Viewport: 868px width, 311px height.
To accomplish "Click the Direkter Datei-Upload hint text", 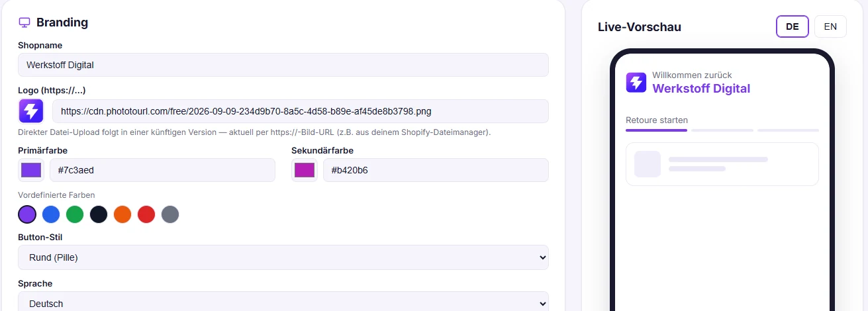I will click(x=254, y=132).
